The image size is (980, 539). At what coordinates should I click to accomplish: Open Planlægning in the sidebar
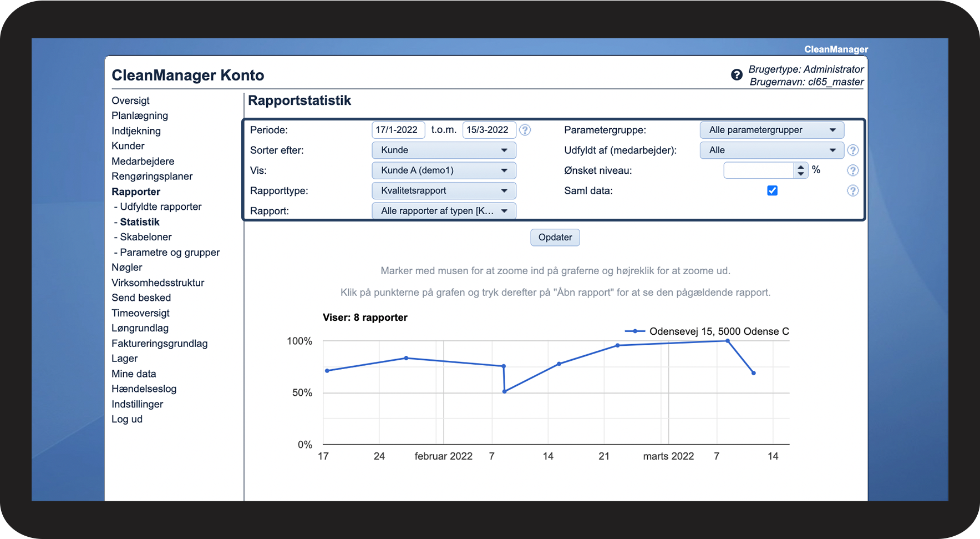[x=140, y=115]
